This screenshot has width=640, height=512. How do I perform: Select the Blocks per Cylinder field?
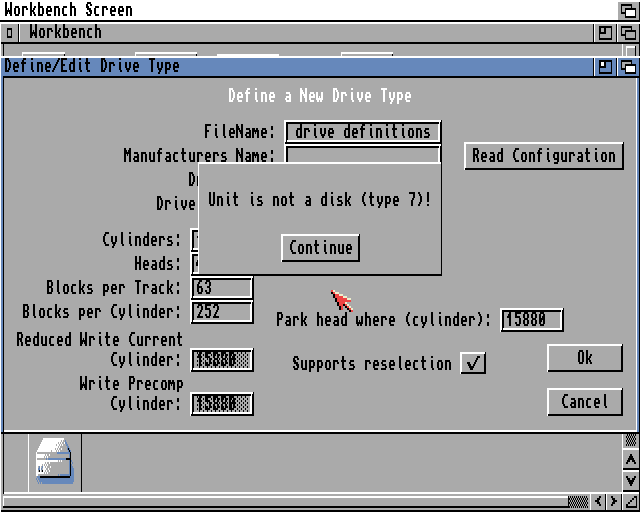(x=222, y=312)
